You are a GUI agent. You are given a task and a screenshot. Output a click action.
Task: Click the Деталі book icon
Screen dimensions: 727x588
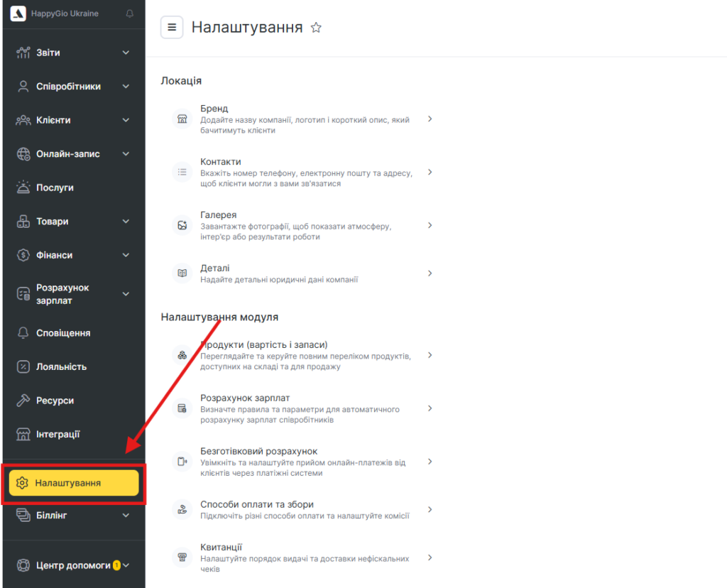point(182,273)
